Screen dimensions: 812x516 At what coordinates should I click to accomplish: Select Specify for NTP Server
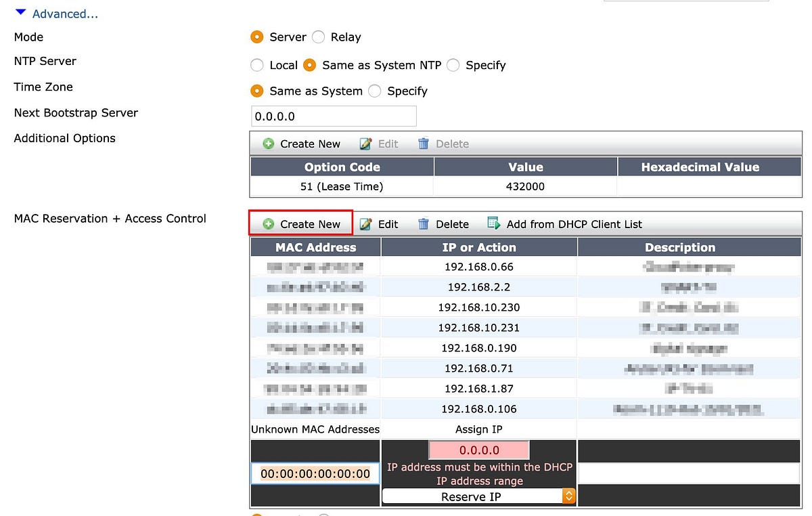pyautogui.click(x=453, y=65)
